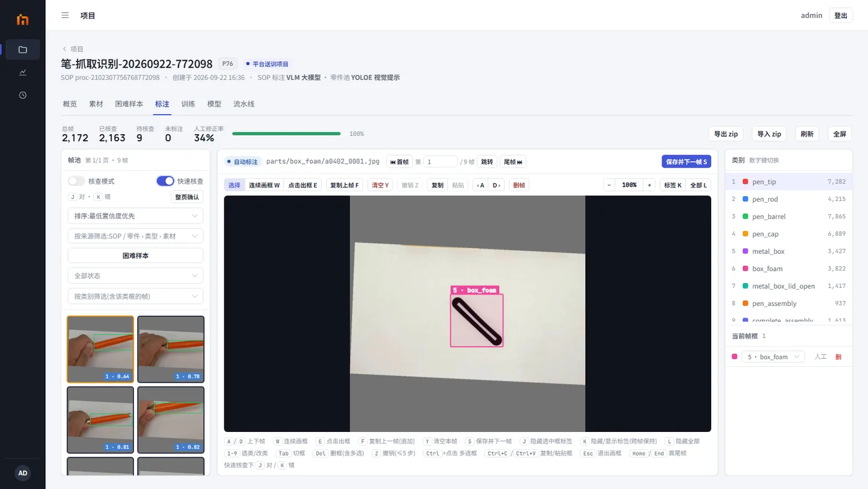Image resolution: width=868 pixels, height=489 pixels.
Task: Open the 排序:最低置信度优先 dropdown
Action: (x=135, y=216)
